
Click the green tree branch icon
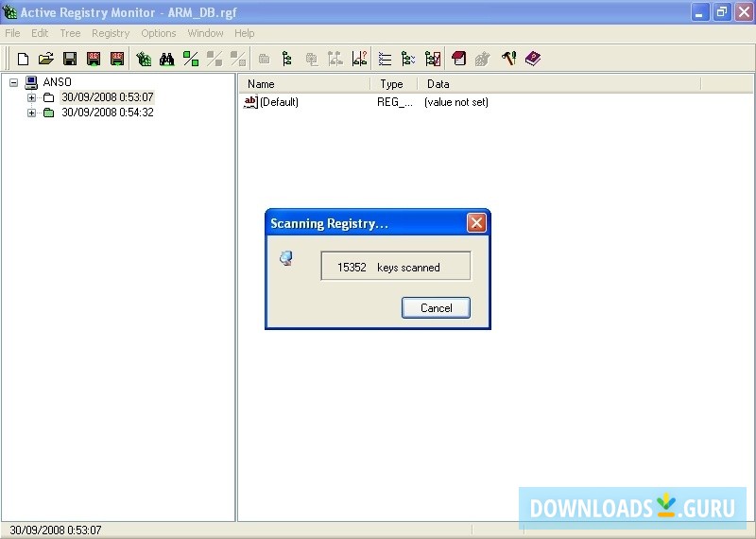(287, 59)
